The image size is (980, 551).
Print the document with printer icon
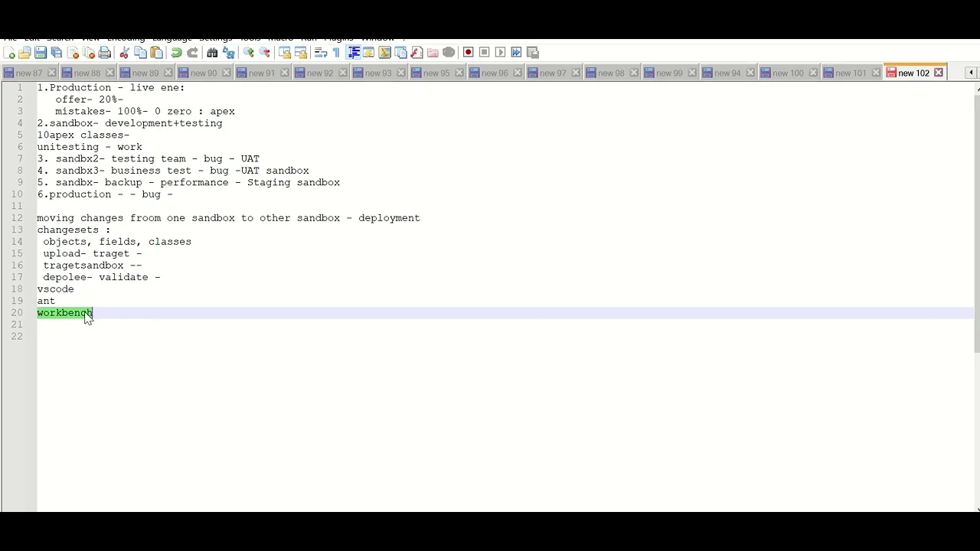(105, 52)
